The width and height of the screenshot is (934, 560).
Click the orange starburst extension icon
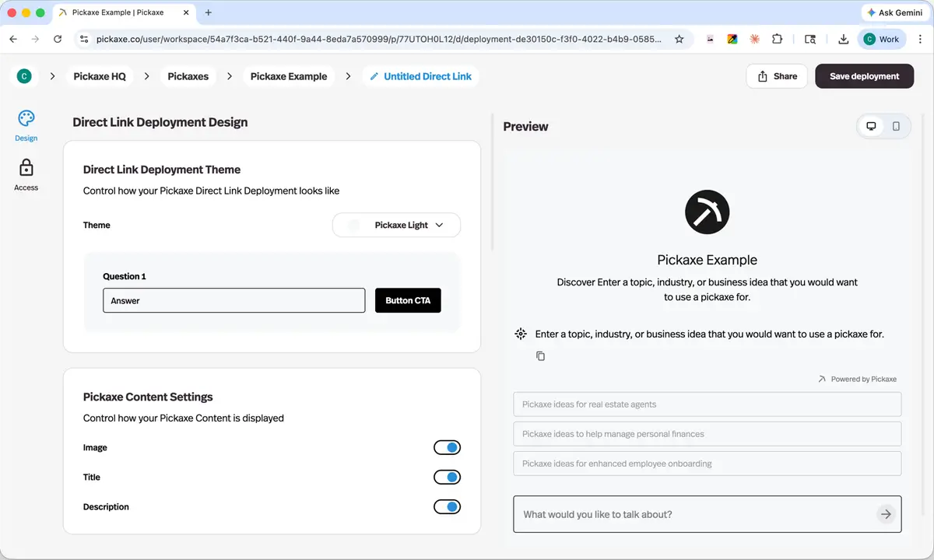754,39
